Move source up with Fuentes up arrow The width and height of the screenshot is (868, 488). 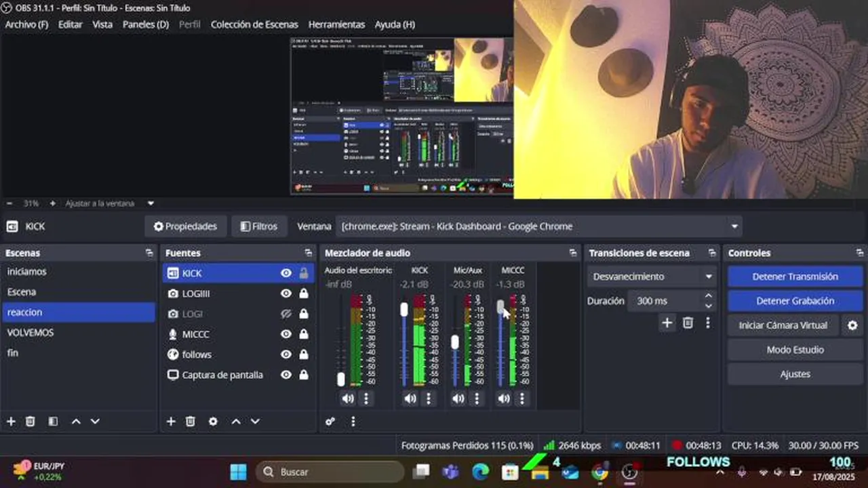click(236, 422)
